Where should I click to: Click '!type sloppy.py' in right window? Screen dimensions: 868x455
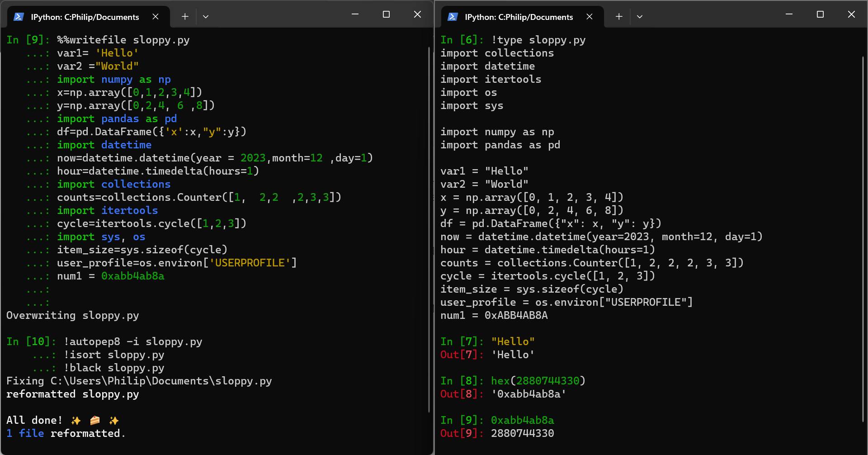click(x=538, y=40)
